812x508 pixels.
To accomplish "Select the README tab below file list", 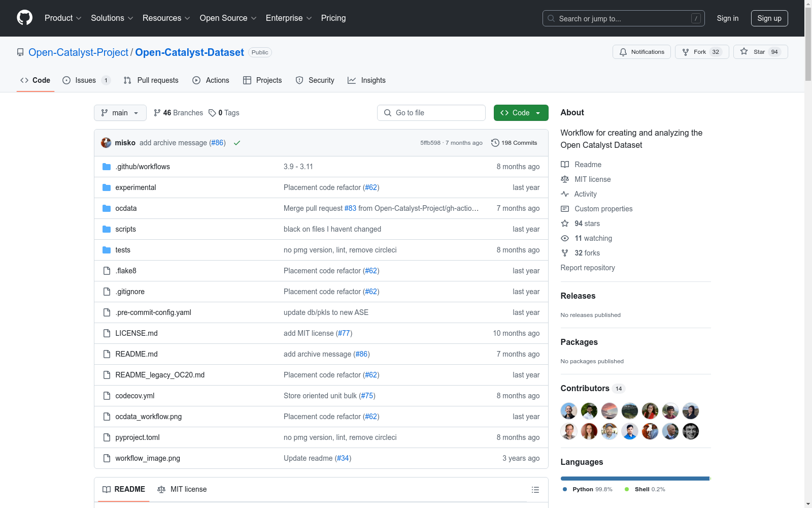I will 124,489.
